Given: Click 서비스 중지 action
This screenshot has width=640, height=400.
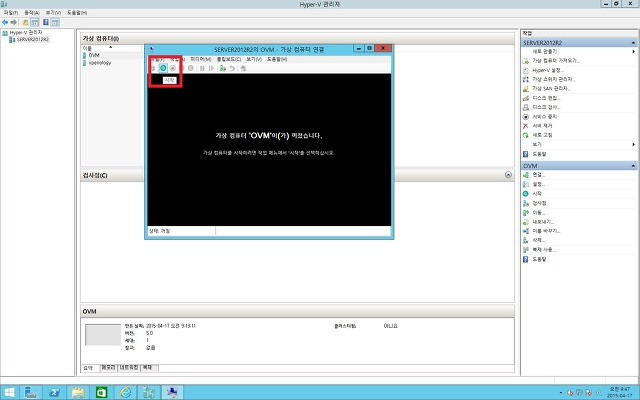Looking at the screenshot, I should 544,117.
